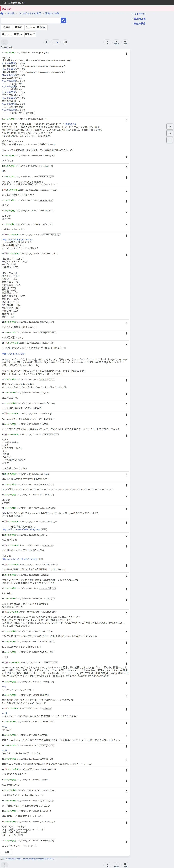
Task: Click the 次 arrow in the footer navigation
Action: click(107, 865)
